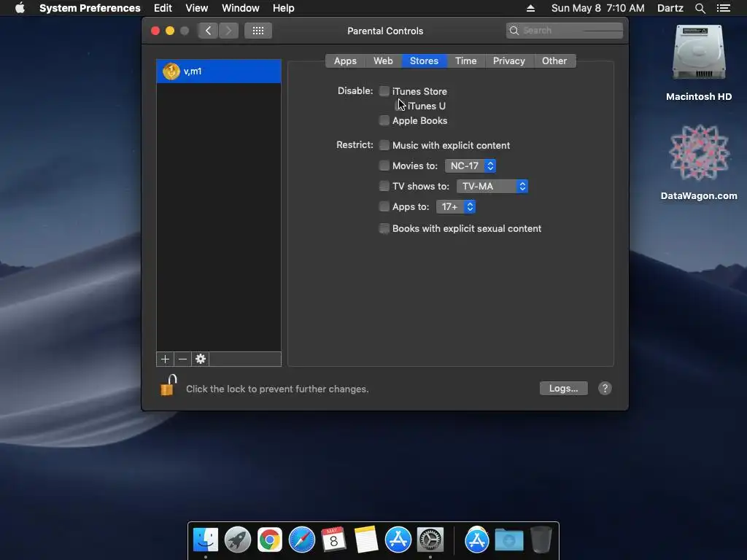
Task: Switch to the Time tab
Action: point(466,61)
